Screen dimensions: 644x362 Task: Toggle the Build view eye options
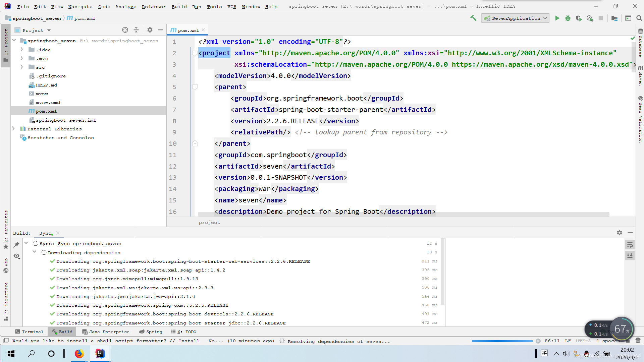(16, 256)
